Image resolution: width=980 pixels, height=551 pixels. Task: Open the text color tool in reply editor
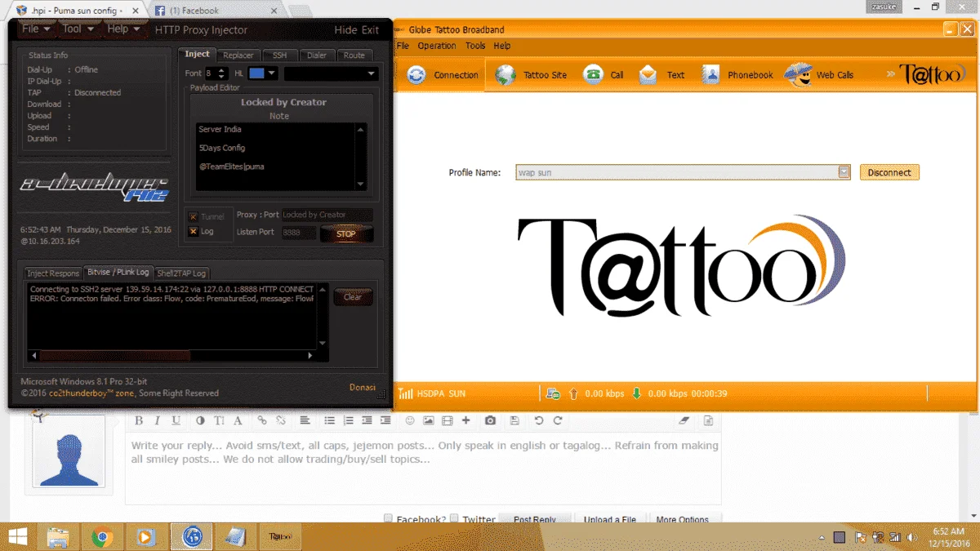pyautogui.click(x=201, y=420)
